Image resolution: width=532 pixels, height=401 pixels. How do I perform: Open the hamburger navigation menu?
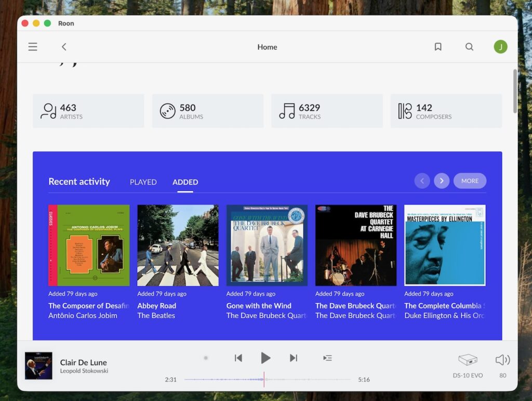pos(33,46)
